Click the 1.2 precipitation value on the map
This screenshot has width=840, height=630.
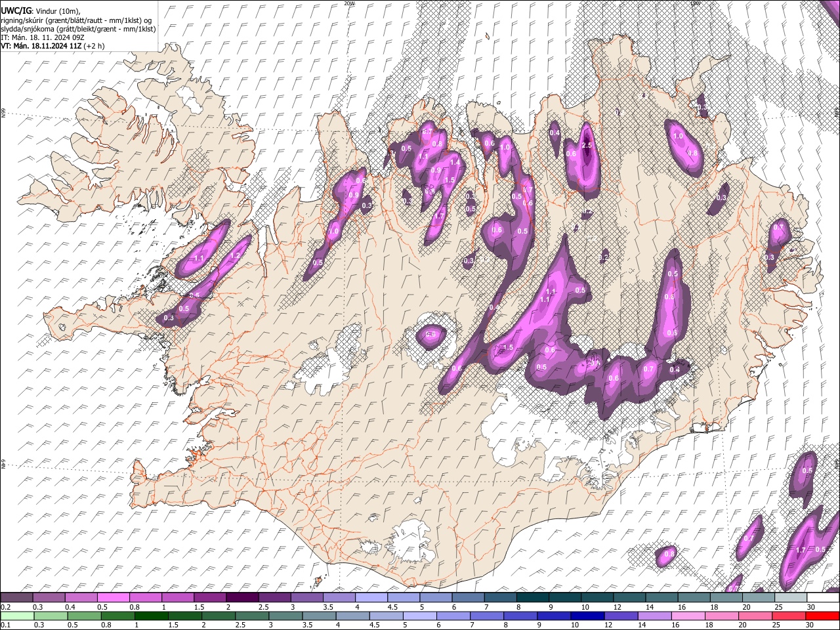coord(235,255)
